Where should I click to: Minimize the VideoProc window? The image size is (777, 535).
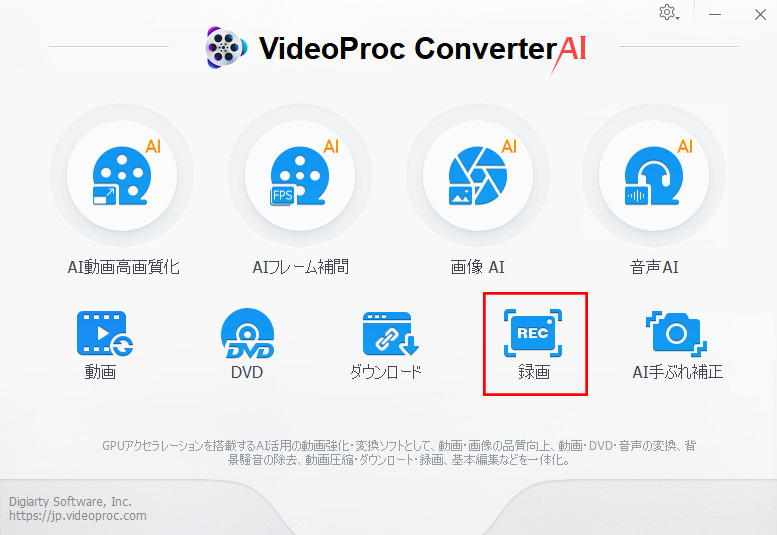pos(715,14)
